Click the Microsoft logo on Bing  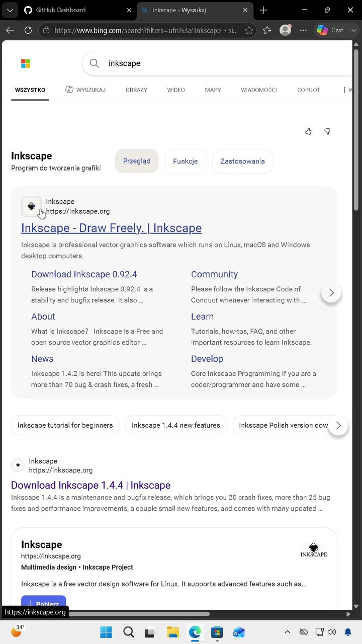point(26,63)
